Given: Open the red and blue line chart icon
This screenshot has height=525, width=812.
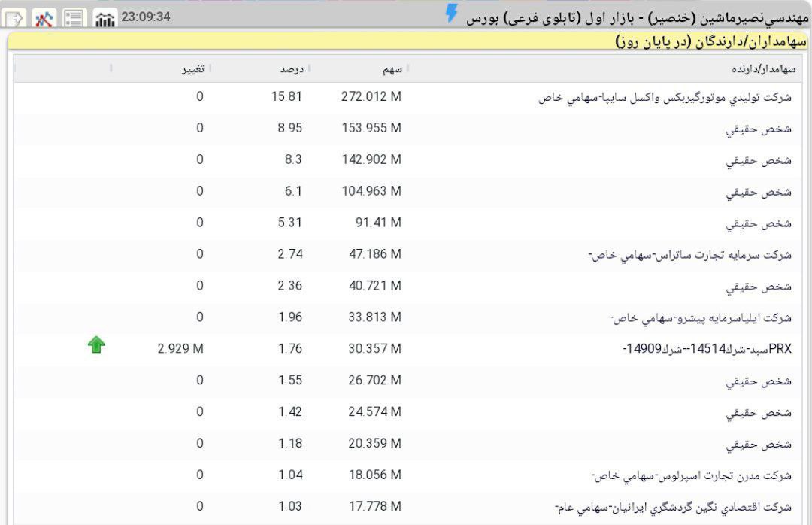Looking at the screenshot, I should click(x=44, y=19).
